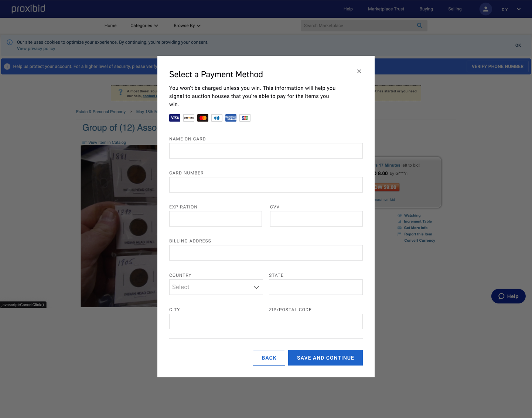Expand the Browse By dropdown
Image resolution: width=532 pixels, height=418 pixels.
point(187,26)
